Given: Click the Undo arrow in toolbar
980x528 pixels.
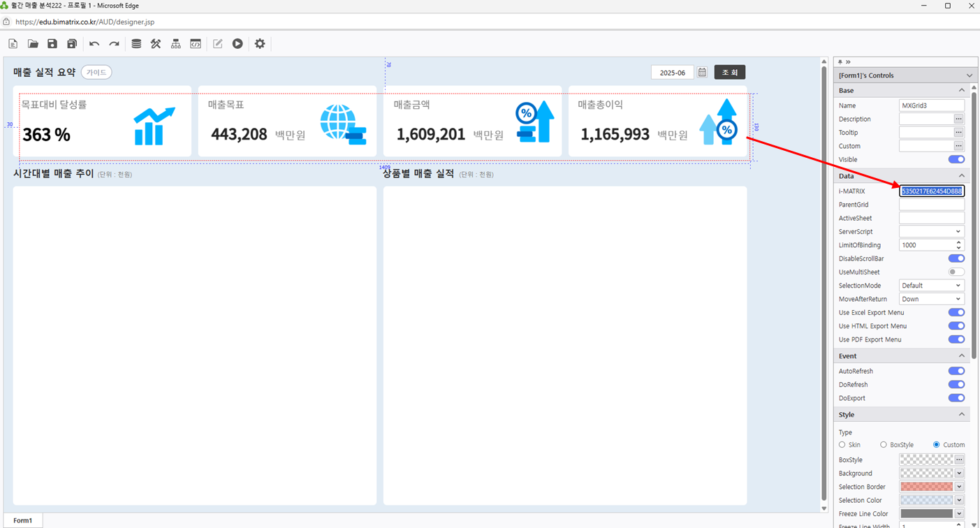Looking at the screenshot, I should (94, 44).
